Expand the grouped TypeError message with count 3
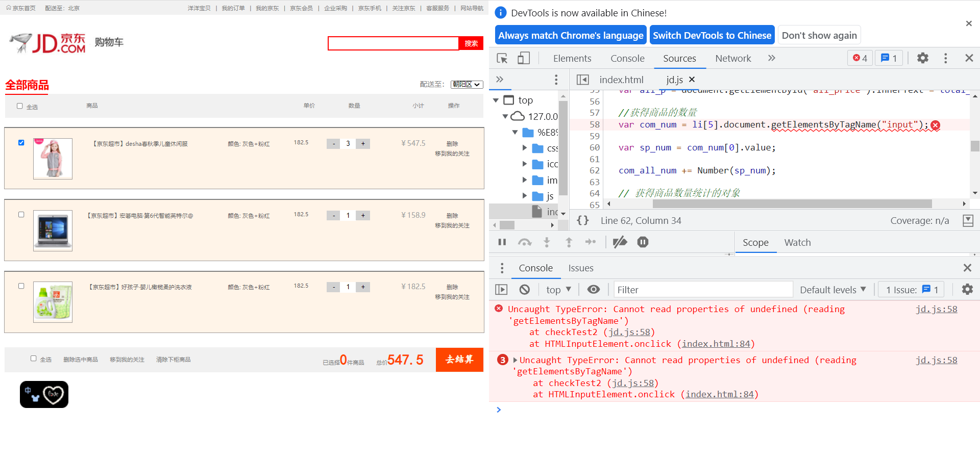This screenshot has width=980, height=460. coord(515,360)
